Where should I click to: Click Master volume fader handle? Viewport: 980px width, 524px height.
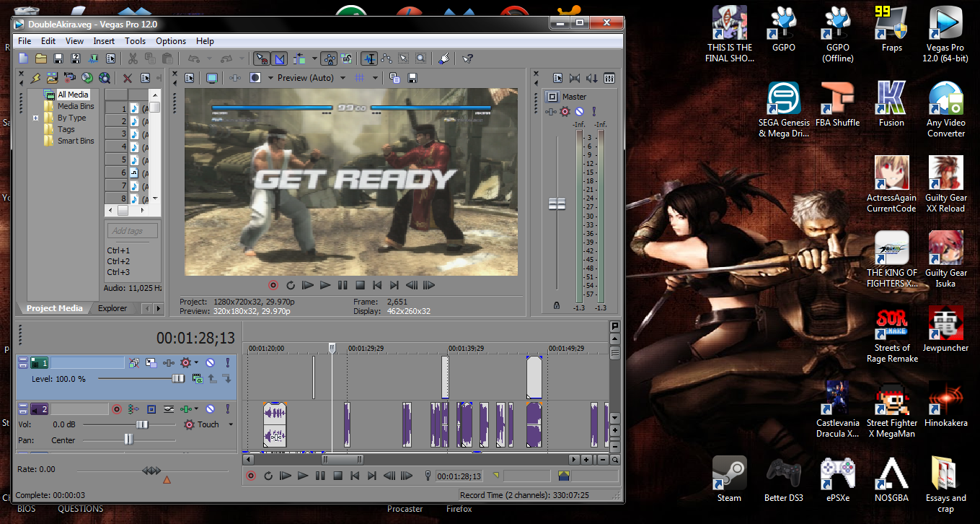click(x=557, y=204)
